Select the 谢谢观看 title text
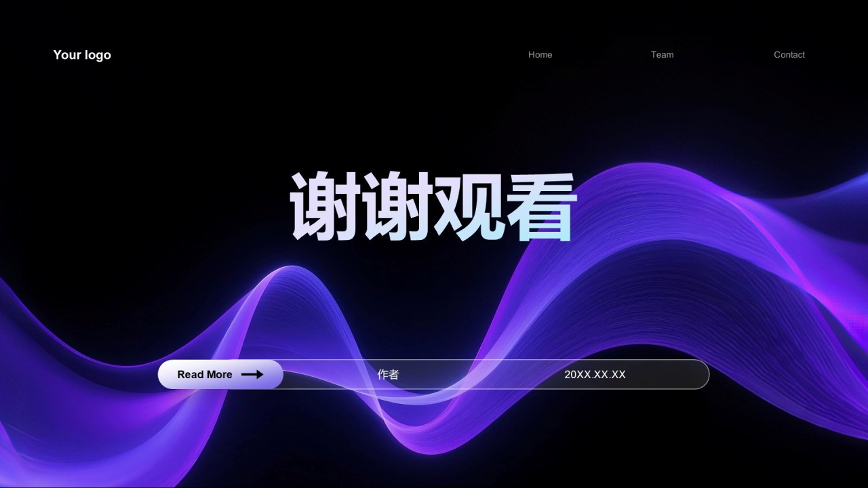The width and height of the screenshot is (868, 488). point(433,207)
